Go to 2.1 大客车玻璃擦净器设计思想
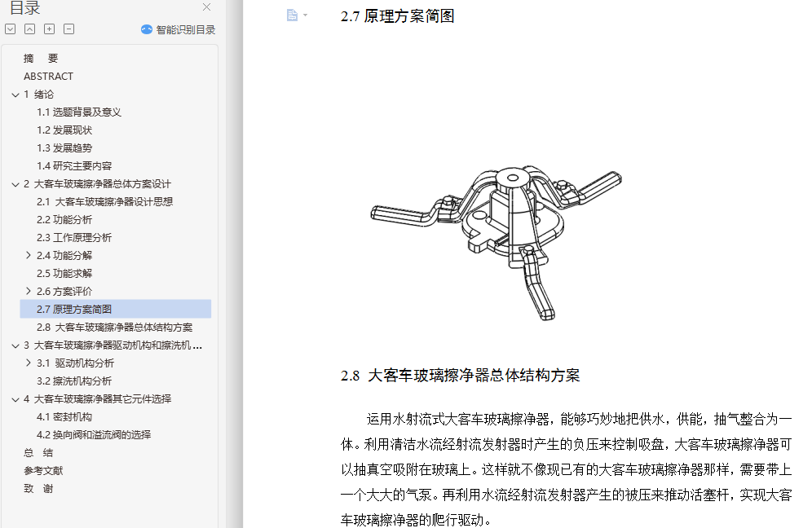The image size is (812, 528). (x=104, y=201)
